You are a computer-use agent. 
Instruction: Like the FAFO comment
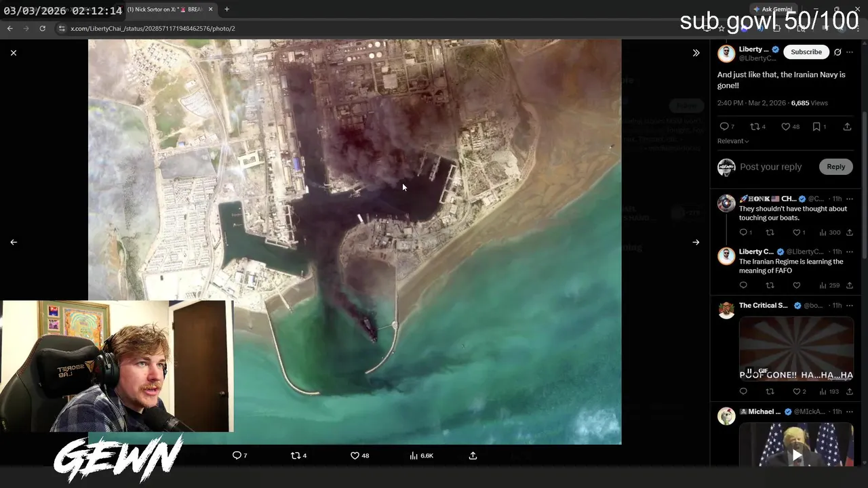tap(797, 285)
